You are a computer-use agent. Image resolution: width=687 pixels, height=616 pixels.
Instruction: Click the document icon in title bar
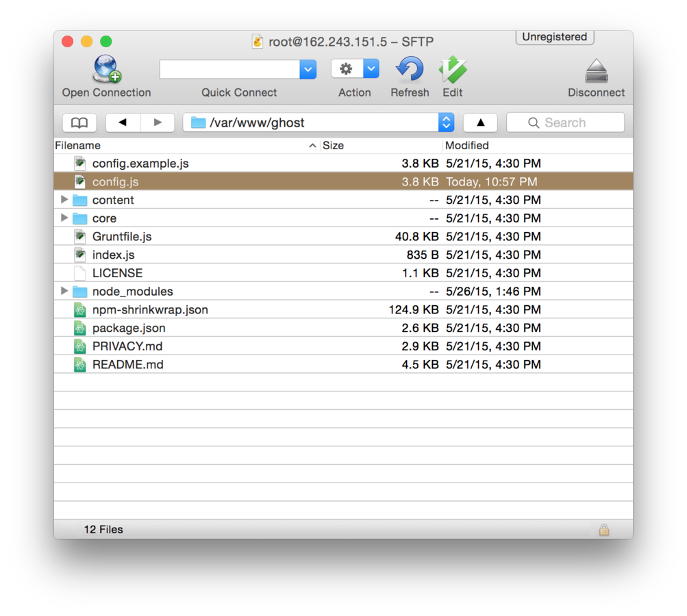pos(258,42)
